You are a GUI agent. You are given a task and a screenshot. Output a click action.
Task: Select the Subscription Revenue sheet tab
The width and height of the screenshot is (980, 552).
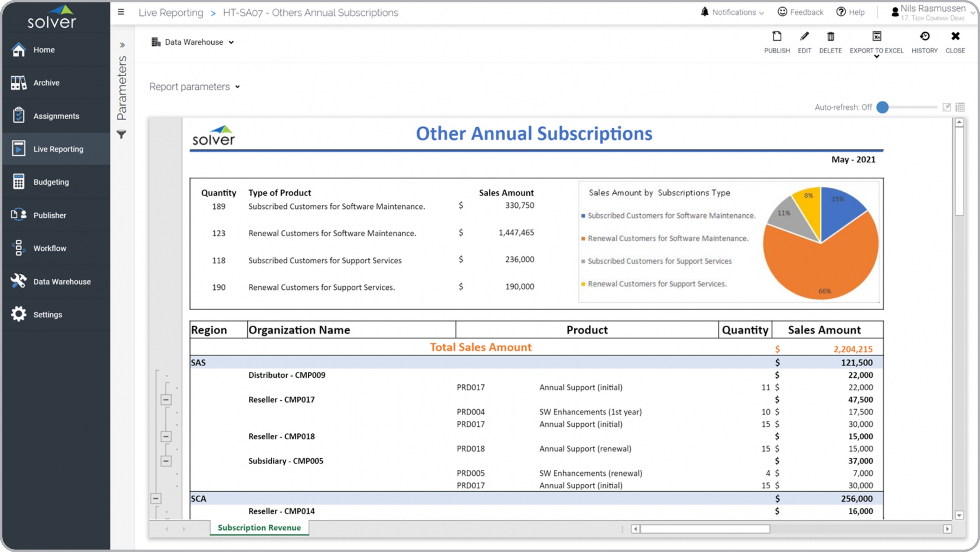[259, 528]
